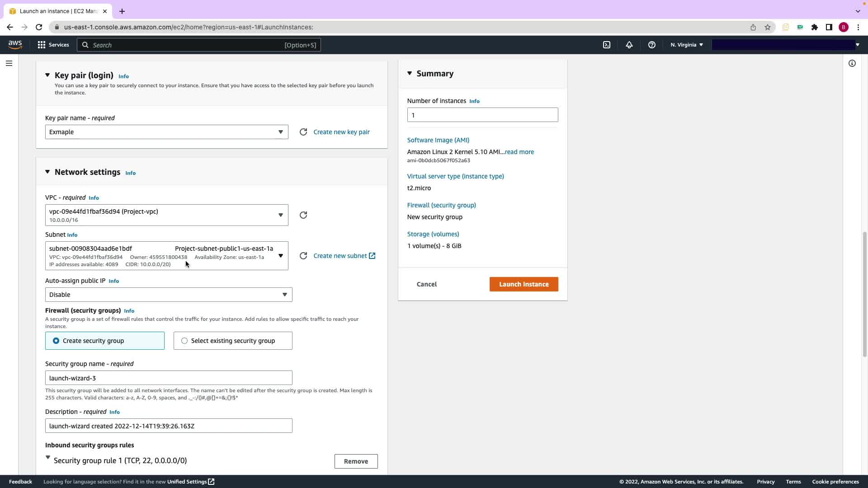868x488 pixels.
Task: Open the Services menu
Action: 53,45
